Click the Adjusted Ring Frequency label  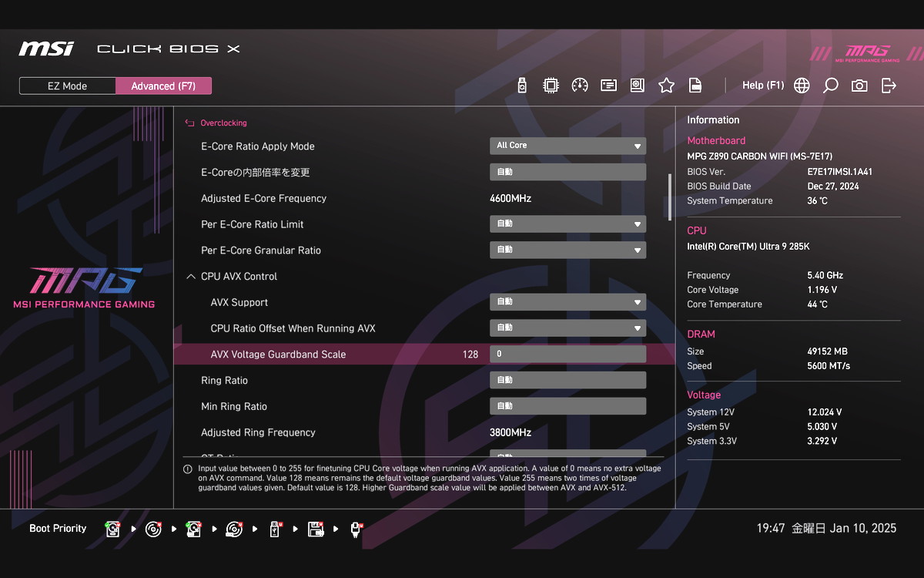click(x=258, y=432)
